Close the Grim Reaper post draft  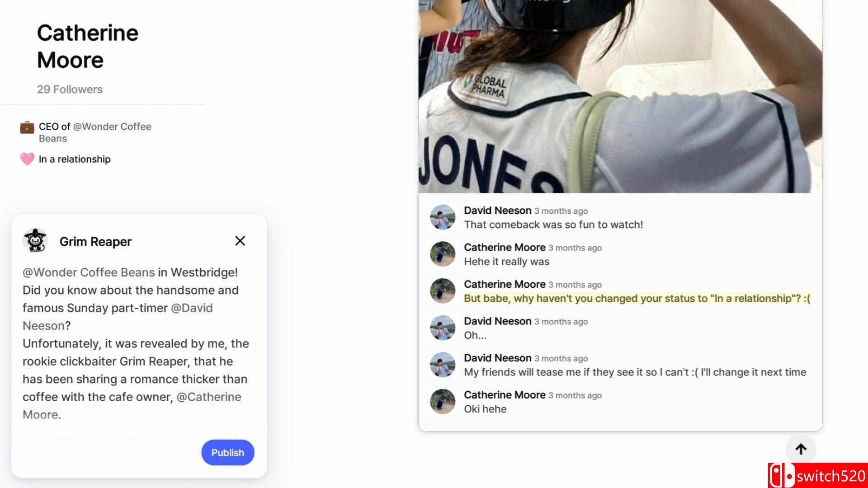coord(240,241)
